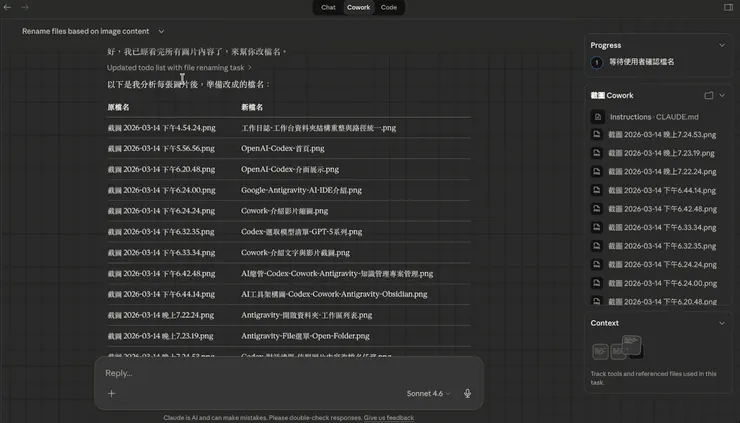Open sidebar file 截圖 2026-03-14 晚上7.23.19.png
Image resolution: width=740 pixels, height=423 pixels.
click(x=661, y=153)
